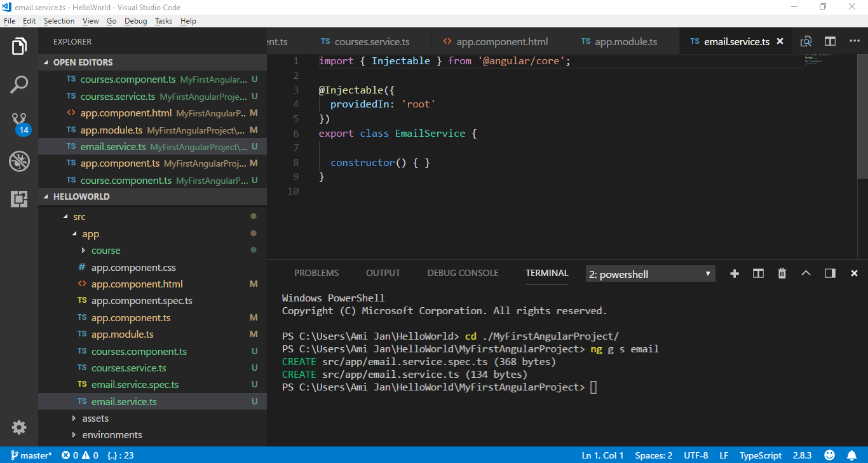Viewport: 868px width, 463px height.
Task: Move the panel to the right side
Action: point(830,273)
